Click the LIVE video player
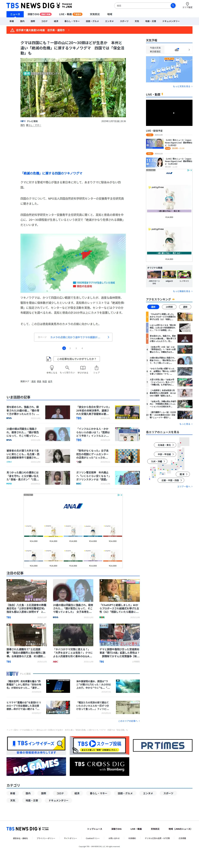 169,113
